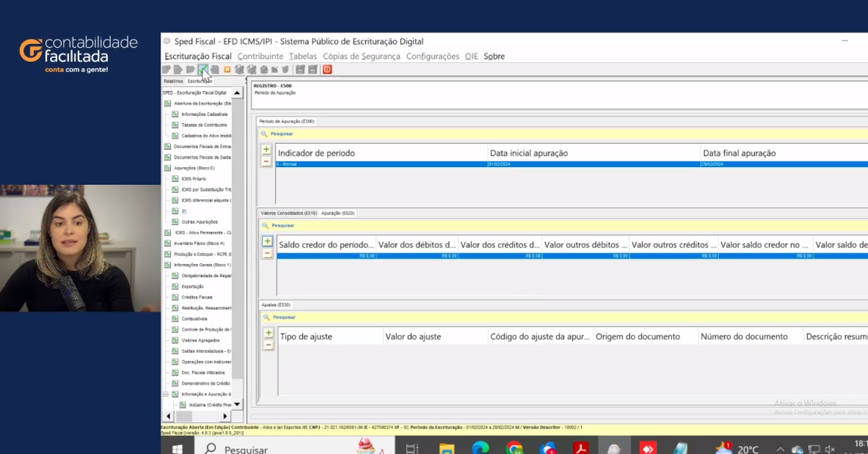
Task: Click the icon next to Informações Cadastrais
Action: [175, 114]
